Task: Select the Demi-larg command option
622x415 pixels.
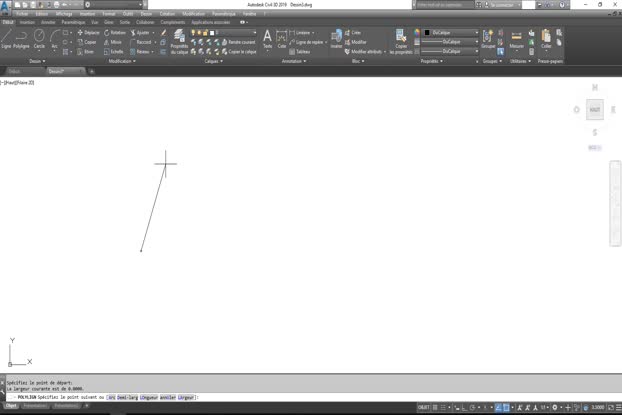Action: 128,397
